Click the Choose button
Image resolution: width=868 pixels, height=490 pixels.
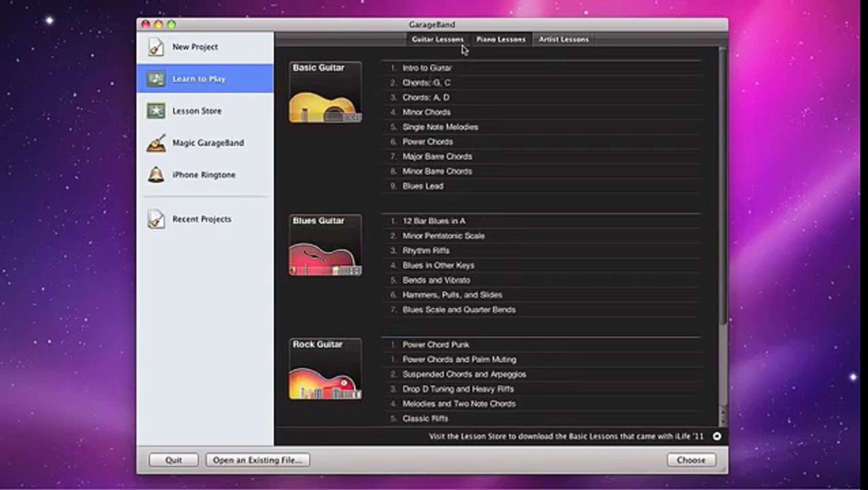691,460
